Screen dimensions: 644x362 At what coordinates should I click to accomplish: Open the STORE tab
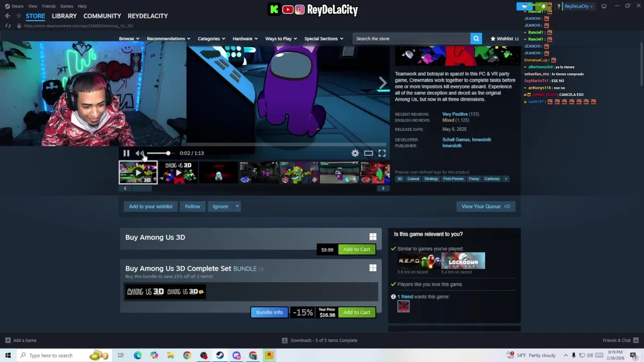tap(35, 16)
